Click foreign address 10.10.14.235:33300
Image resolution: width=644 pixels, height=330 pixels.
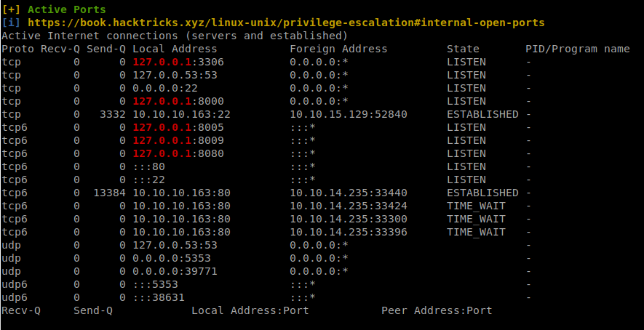coord(348,219)
